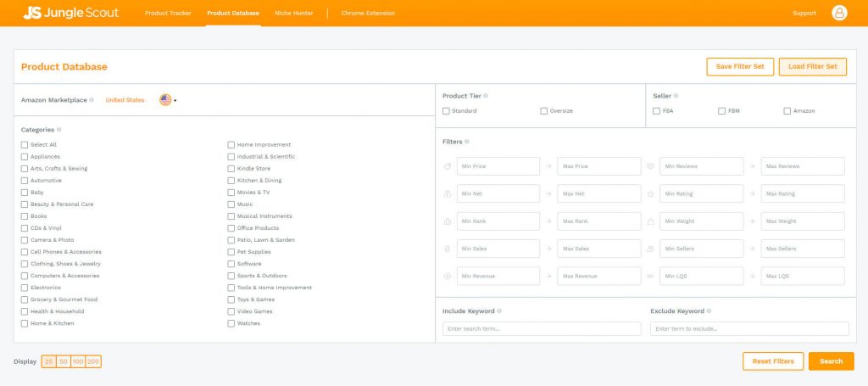Viewport: 868px width, 386px height.
Task: Tick the FBA seller checkbox
Action: coord(657,111)
